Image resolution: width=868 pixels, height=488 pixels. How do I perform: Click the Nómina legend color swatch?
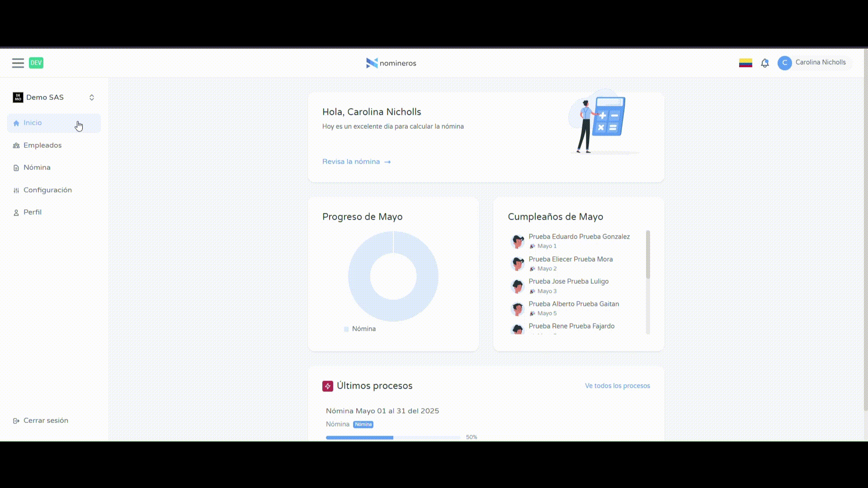click(346, 329)
